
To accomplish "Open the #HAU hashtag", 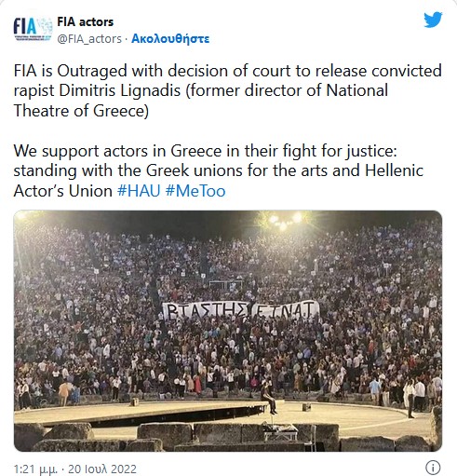I will tap(139, 191).
